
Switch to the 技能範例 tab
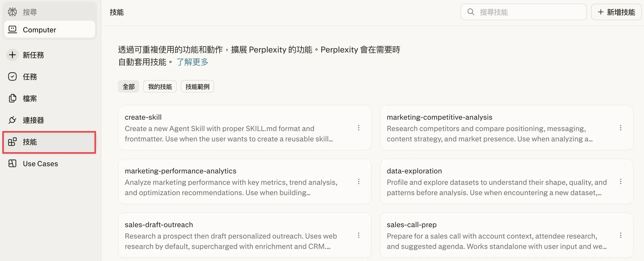(197, 87)
